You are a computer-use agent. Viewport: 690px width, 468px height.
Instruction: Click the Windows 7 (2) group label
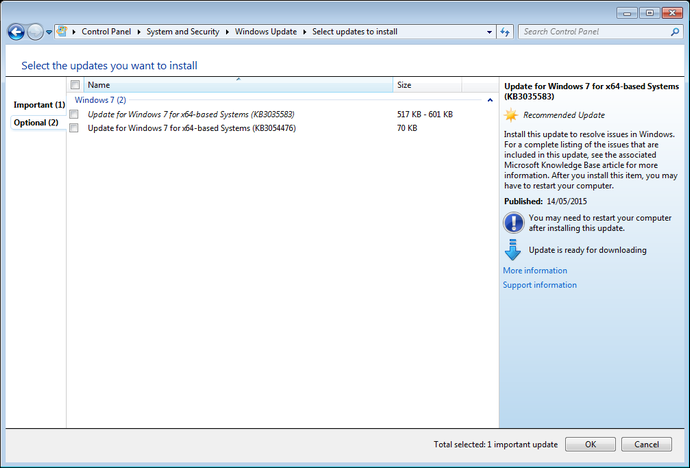tap(100, 100)
